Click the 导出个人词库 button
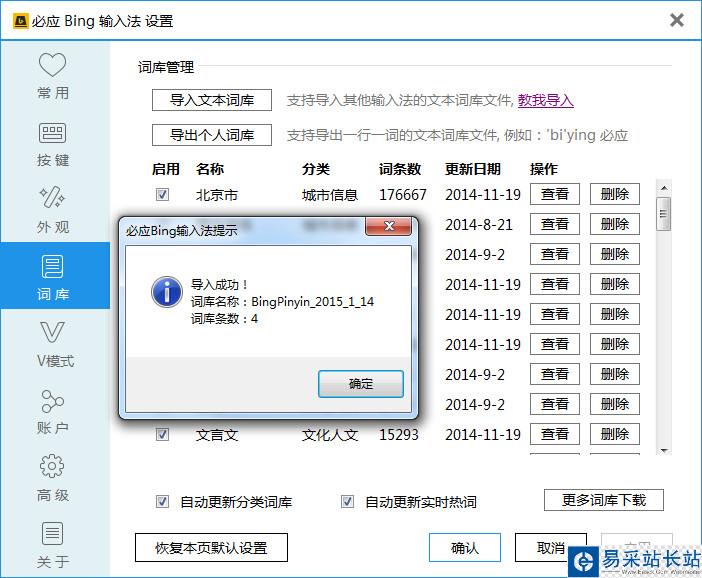702x578 pixels. tap(212, 135)
